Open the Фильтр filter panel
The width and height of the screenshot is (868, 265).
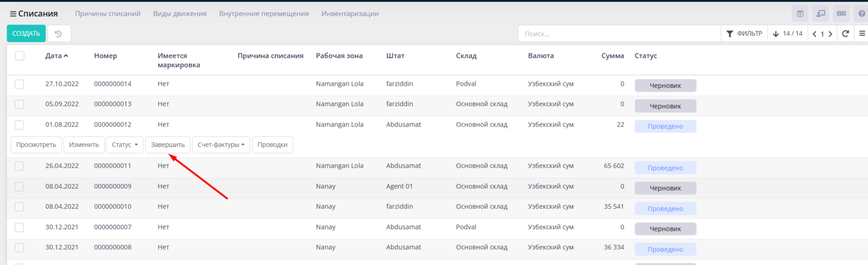point(744,34)
